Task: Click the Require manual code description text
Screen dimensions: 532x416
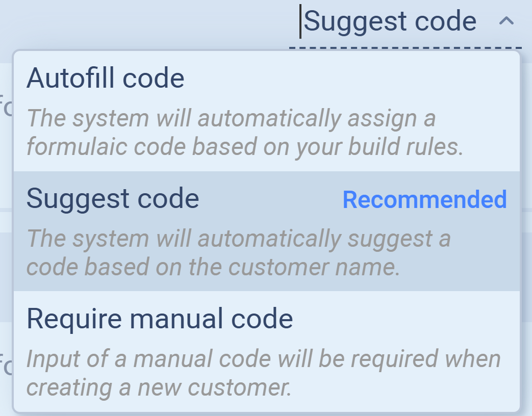Action: pos(263,373)
